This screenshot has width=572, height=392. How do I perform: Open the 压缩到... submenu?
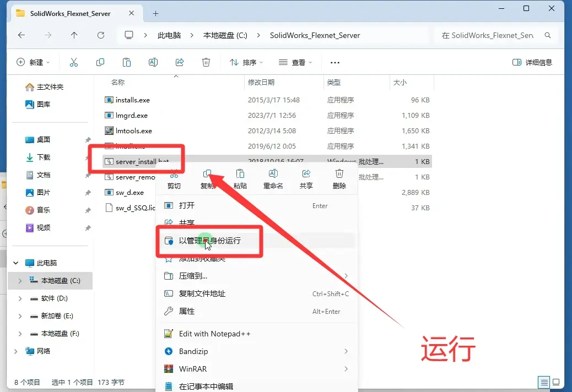pyautogui.click(x=257, y=276)
